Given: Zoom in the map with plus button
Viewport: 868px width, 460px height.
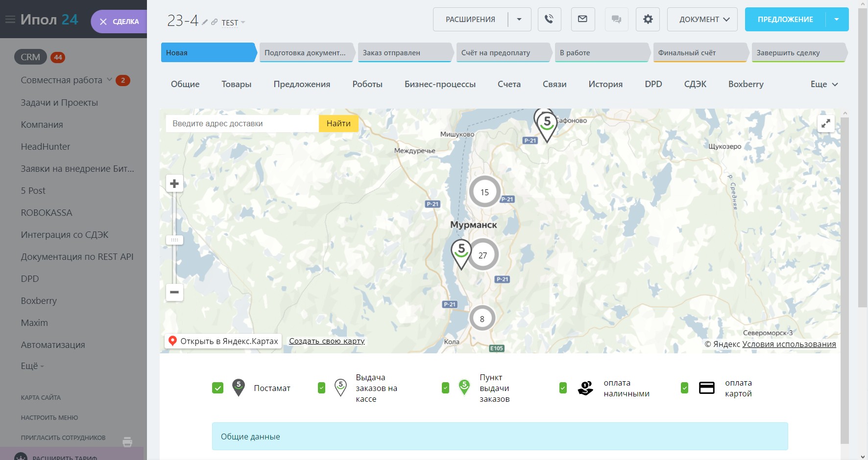Looking at the screenshot, I should 174,184.
